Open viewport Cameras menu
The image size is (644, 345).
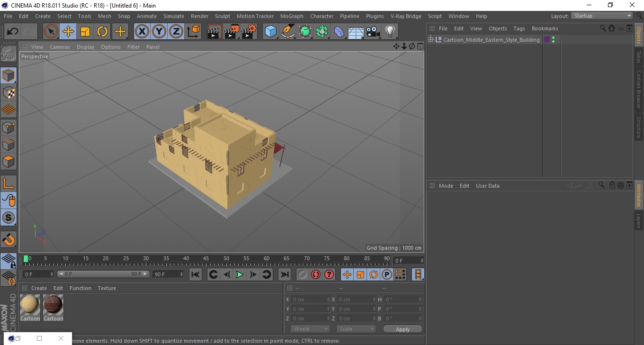60,47
